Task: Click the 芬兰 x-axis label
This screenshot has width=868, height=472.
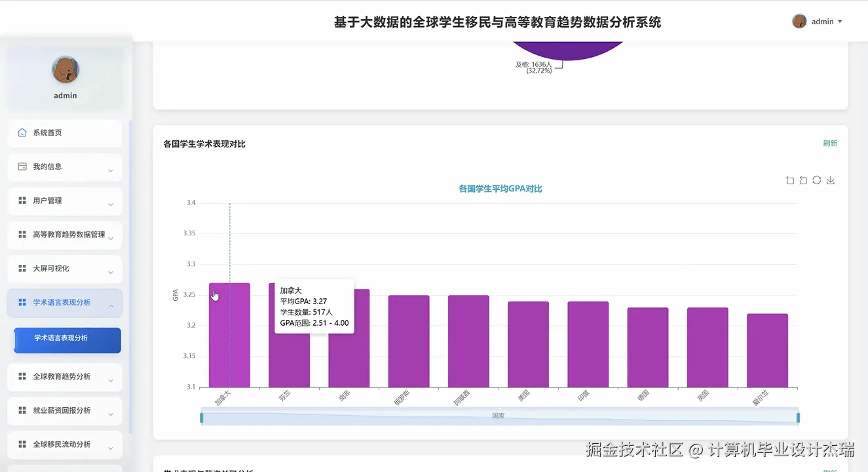Action: point(284,397)
